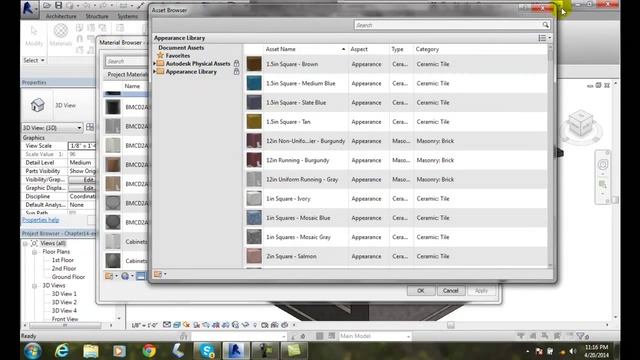This screenshot has width=640, height=360.
Task: Click the Asset Browser vertical scrollbar
Action: click(x=550, y=155)
